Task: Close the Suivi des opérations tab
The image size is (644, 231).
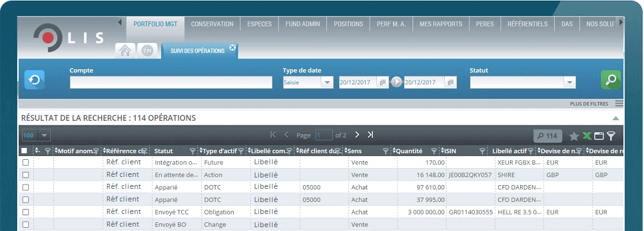Action: tap(233, 47)
